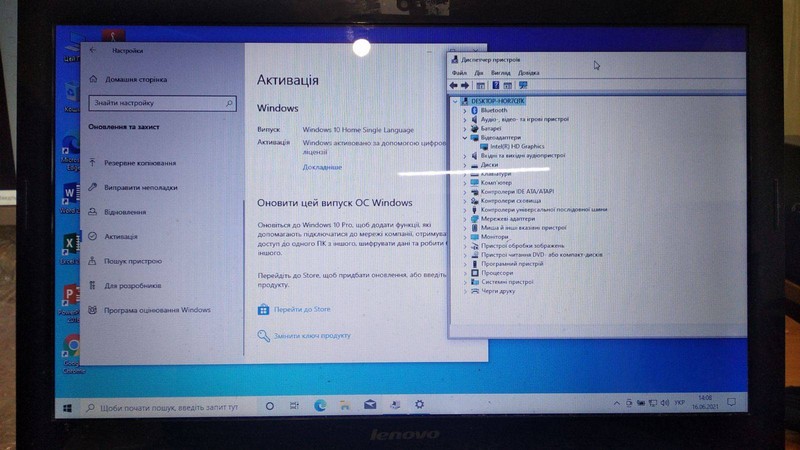Go back with Settings back arrow
Screen dimensions: 800x450
(92, 51)
